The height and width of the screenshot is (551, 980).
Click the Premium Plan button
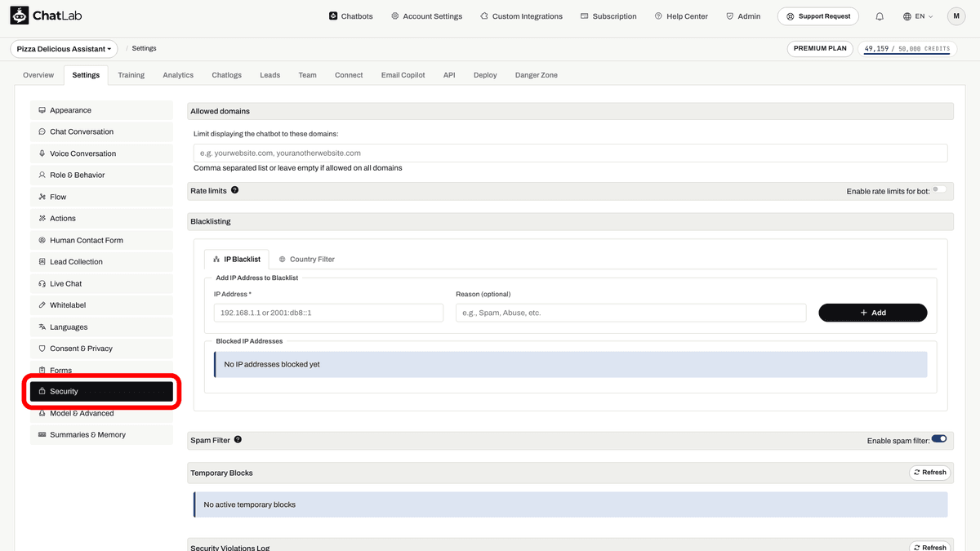(x=820, y=49)
